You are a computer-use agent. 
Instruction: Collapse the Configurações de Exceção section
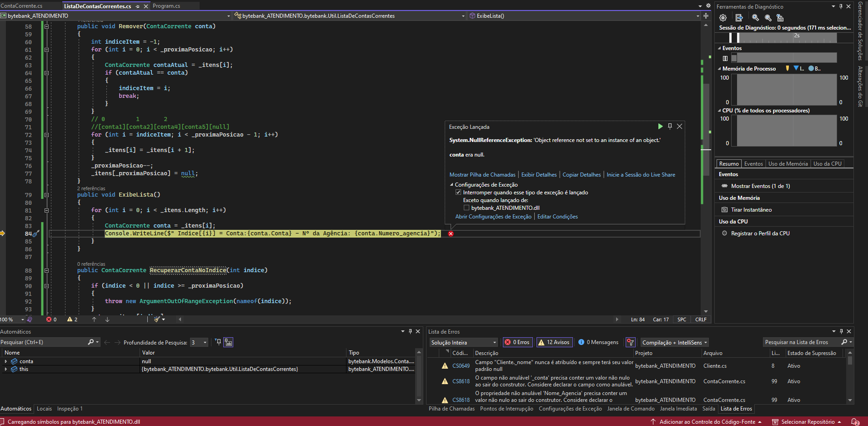[452, 185]
